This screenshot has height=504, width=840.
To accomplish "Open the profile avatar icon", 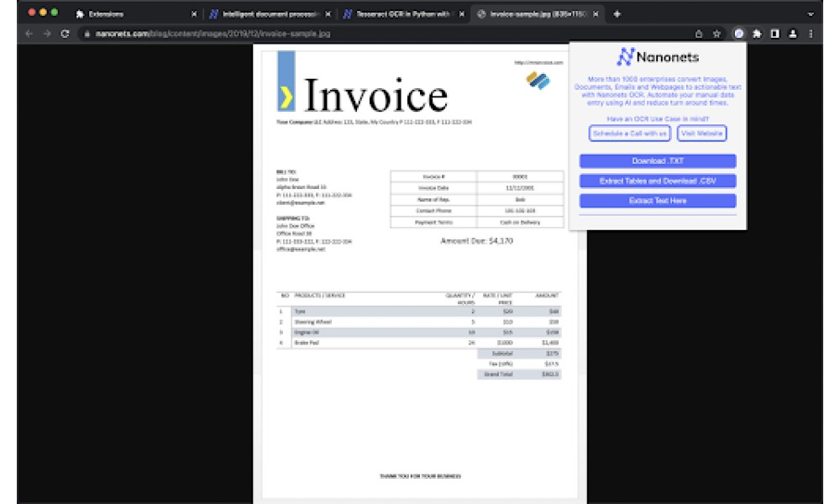I will [793, 34].
